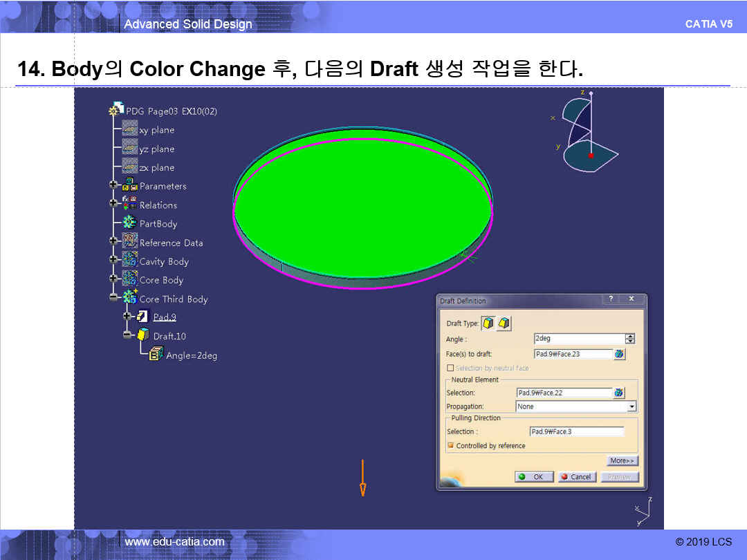Click the Faces to draft selector icon

(619, 354)
